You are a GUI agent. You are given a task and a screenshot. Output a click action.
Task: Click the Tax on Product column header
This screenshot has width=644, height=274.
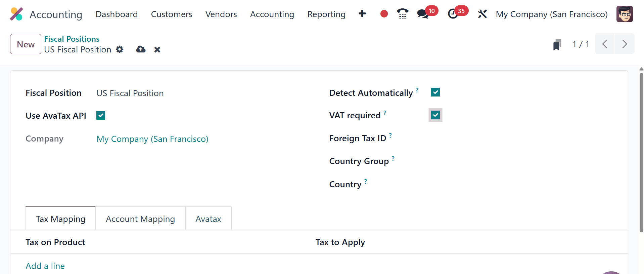55,242
